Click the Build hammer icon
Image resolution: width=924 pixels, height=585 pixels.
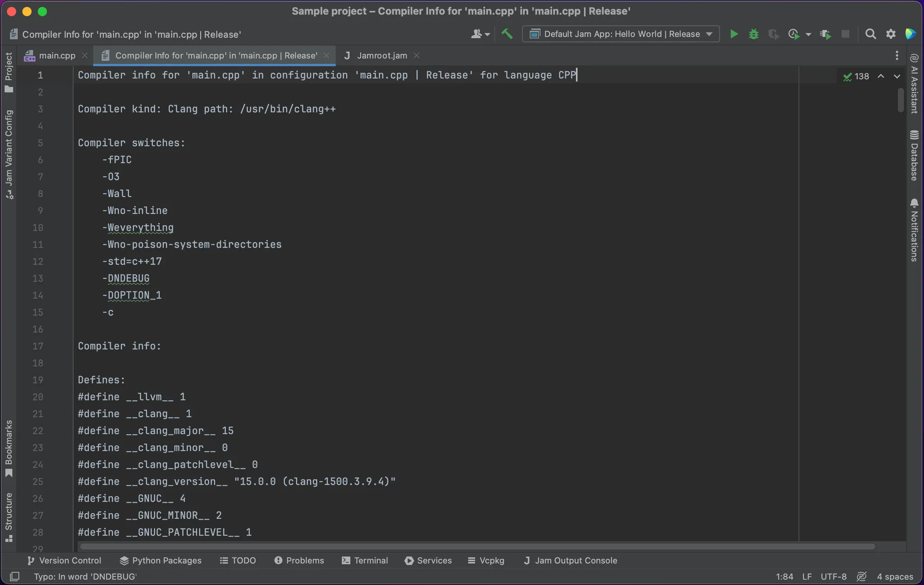tap(507, 34)
